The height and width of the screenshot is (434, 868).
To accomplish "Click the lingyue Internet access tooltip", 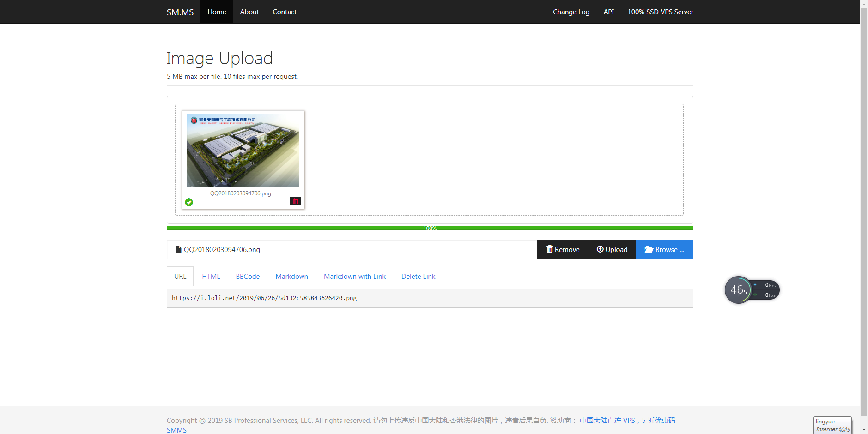I will point(832,425).
